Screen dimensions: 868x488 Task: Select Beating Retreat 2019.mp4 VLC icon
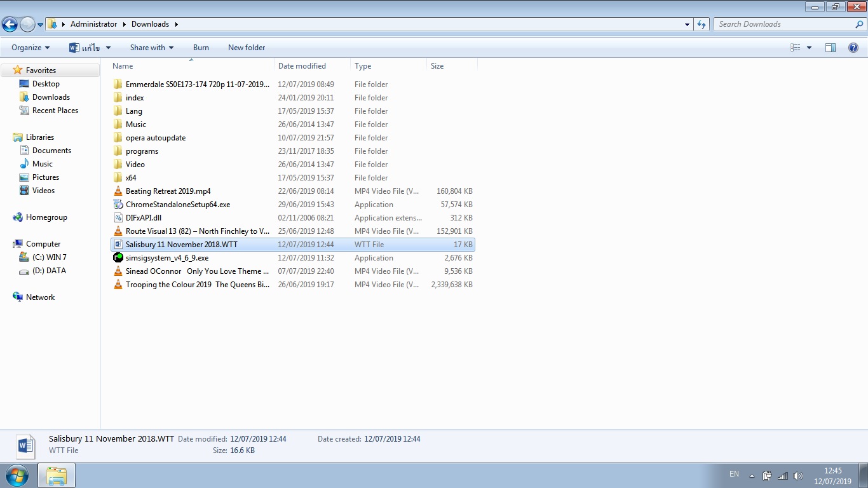(118, 191)
